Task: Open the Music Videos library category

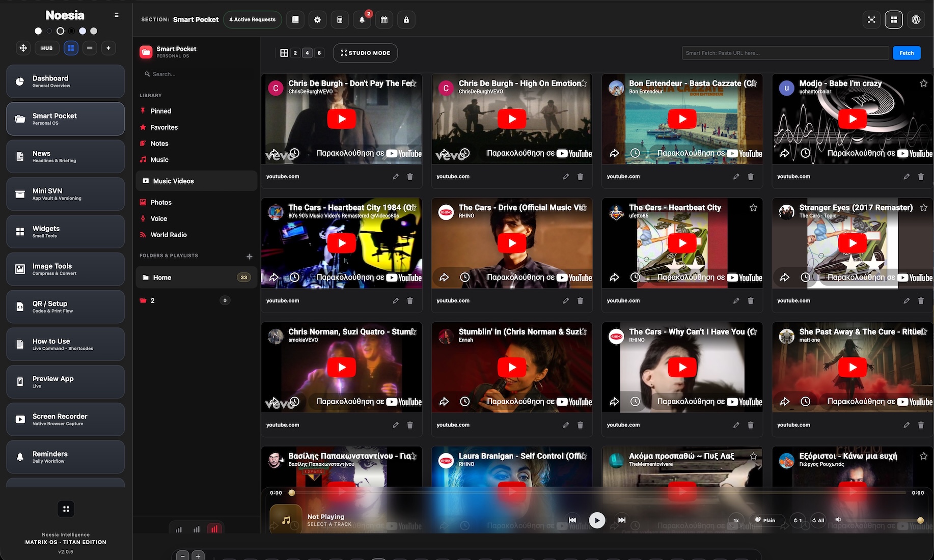Action: coord(197,181)
